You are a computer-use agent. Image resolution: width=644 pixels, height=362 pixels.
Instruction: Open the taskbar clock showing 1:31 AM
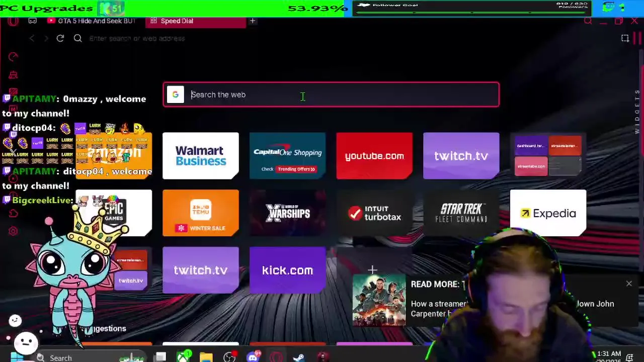coord(608,357)
